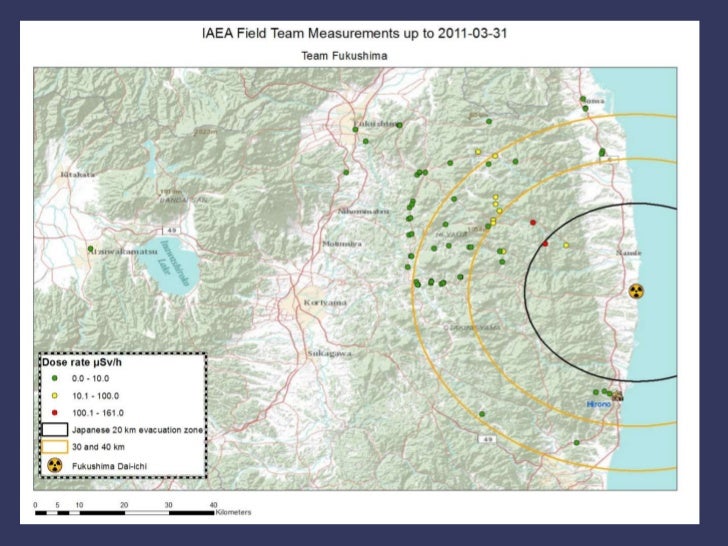Click the Sukagawa city label

(x=329, y=354)
